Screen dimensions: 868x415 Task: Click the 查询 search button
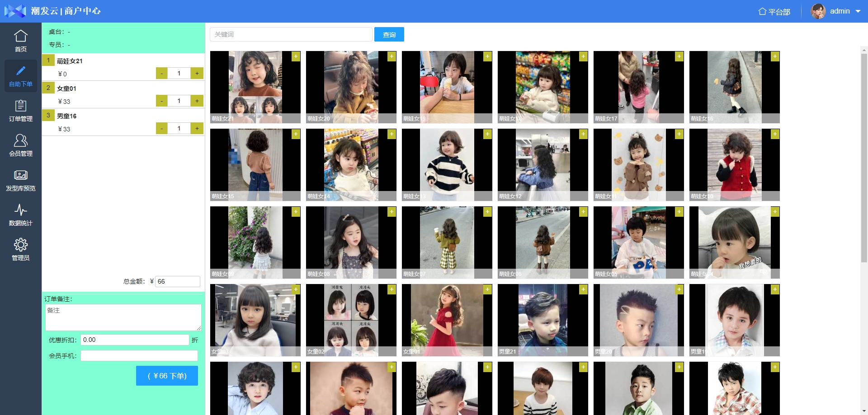click(389, 34)
